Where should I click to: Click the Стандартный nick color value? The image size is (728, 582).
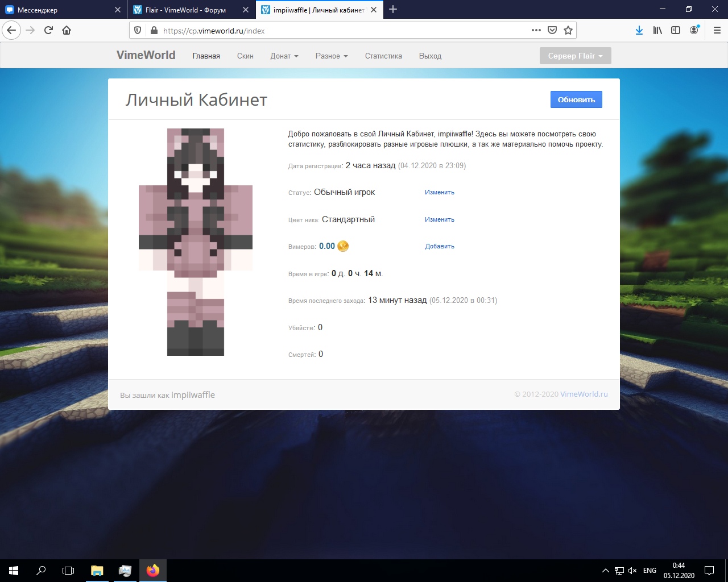coord(349,219)
